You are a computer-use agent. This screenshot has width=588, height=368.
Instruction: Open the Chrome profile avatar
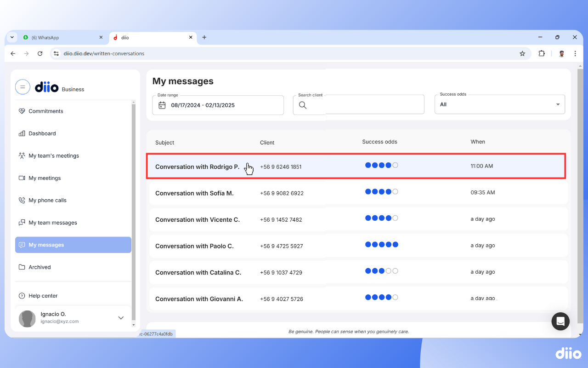pyautogui.click(x=561, y=53)
